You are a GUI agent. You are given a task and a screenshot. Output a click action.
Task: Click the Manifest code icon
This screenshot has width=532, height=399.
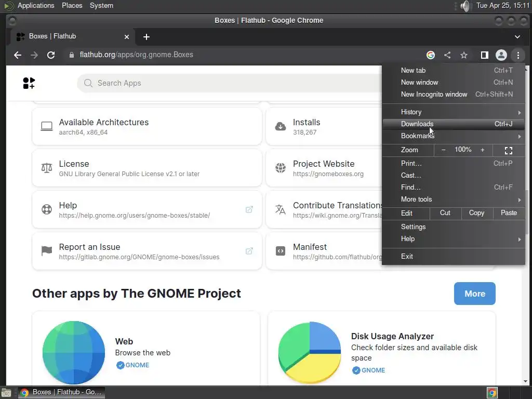[280, 251]
